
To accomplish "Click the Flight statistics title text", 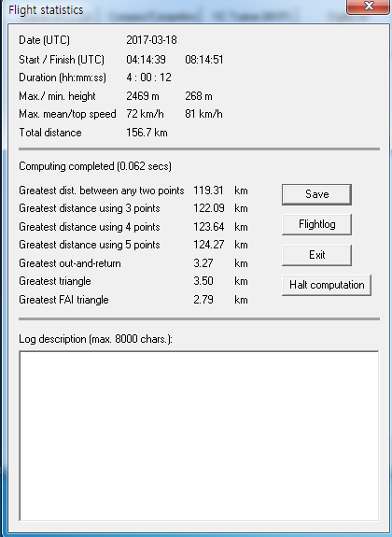I will (46, 10).
